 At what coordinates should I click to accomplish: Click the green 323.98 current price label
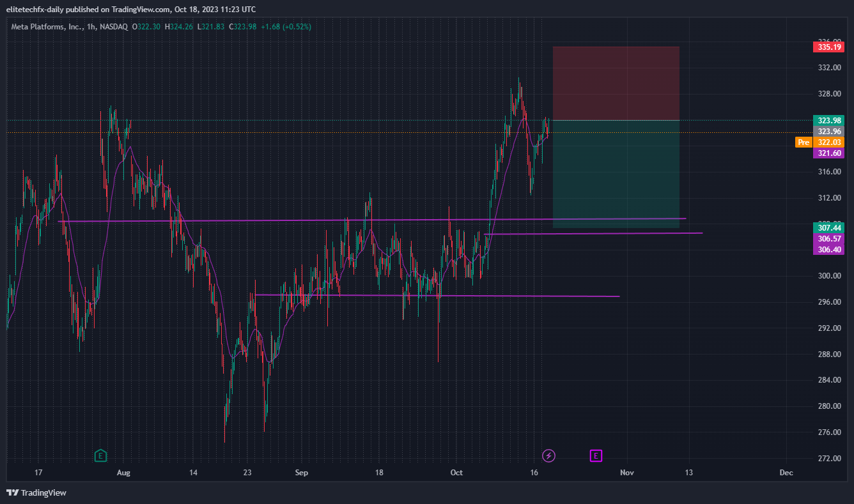828,120
